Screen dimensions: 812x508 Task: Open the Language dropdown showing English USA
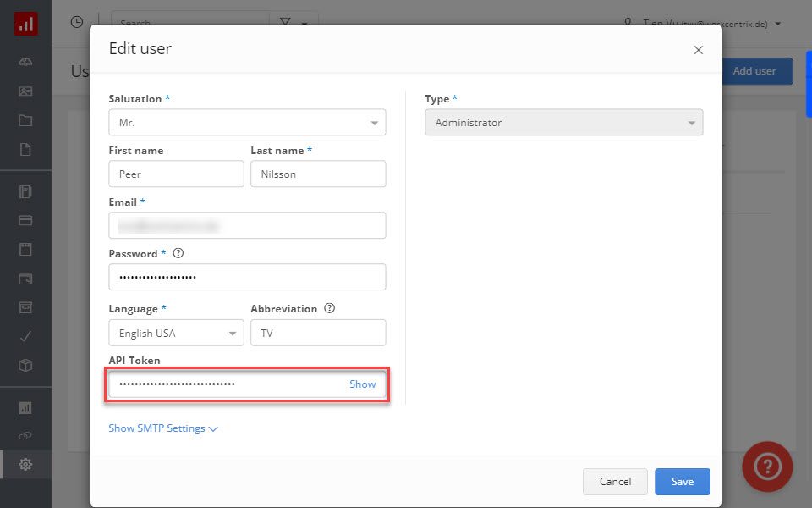click(176, 333)
